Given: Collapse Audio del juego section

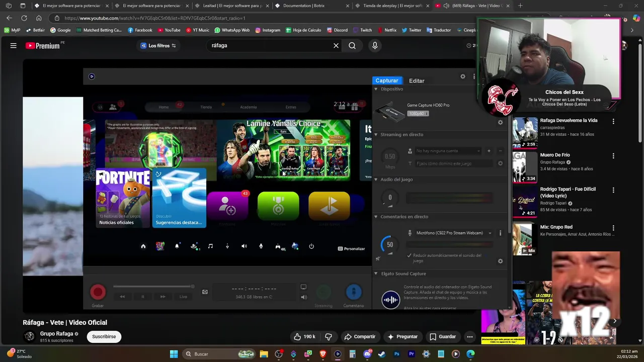Looking at the screenshot, I should point(376,179).
